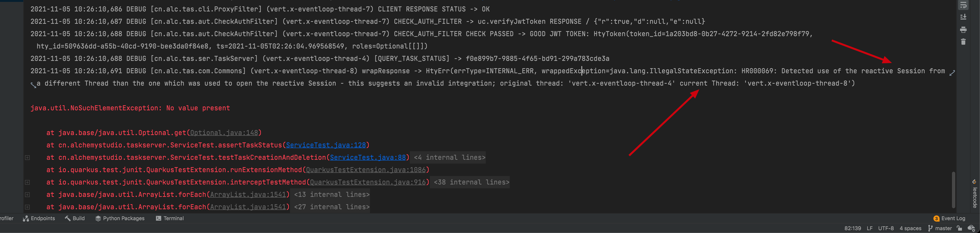Click the scroll to end icon
This screenshot has height=233, width=980.
pyautogui.click(x=963, y=17)
